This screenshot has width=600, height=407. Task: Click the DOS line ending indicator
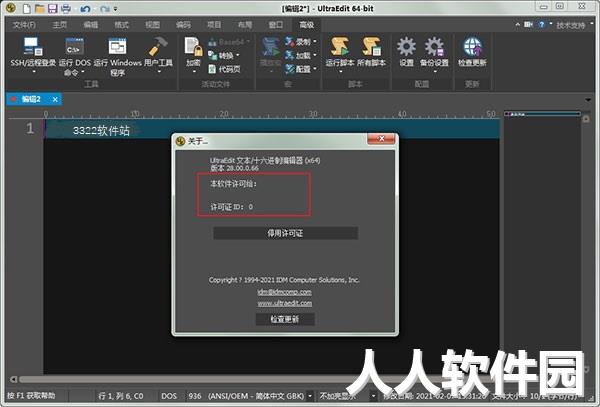click(x=169, y=396)
